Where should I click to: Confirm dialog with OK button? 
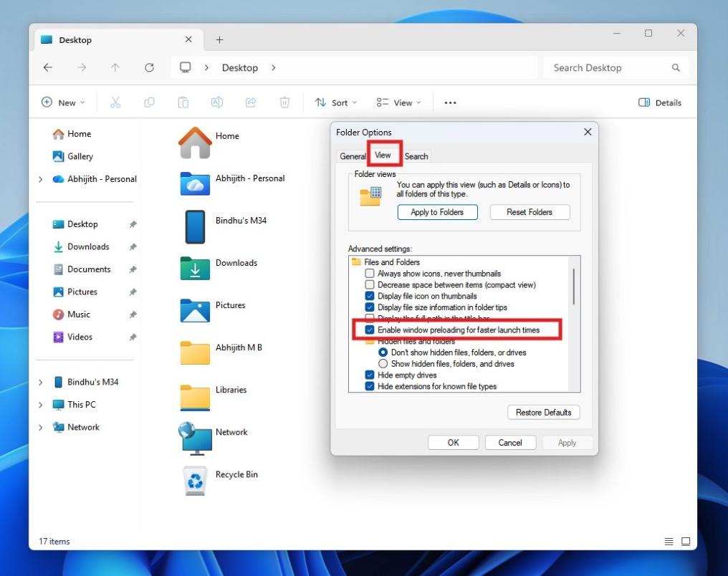click(x=453, y=443)
